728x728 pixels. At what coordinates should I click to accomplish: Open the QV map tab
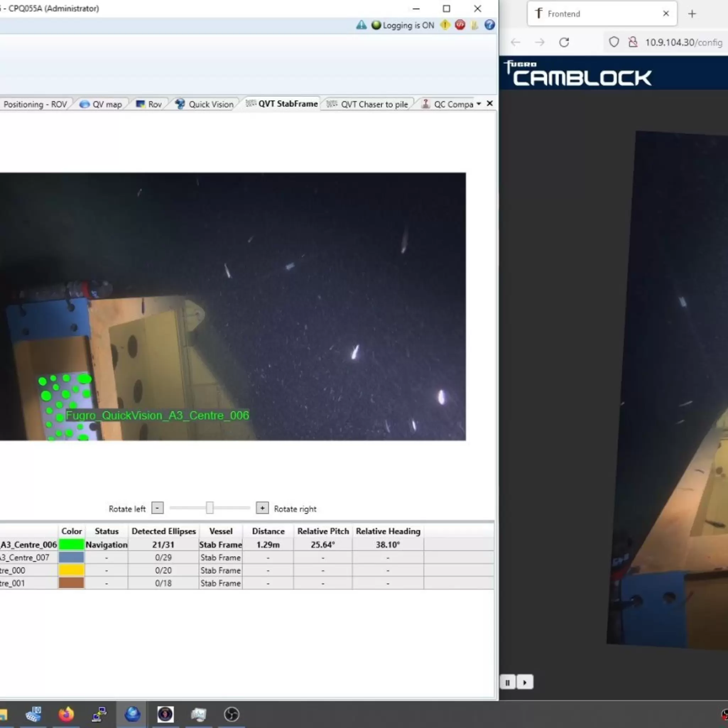pyautogui.click(x=101, y=104)
